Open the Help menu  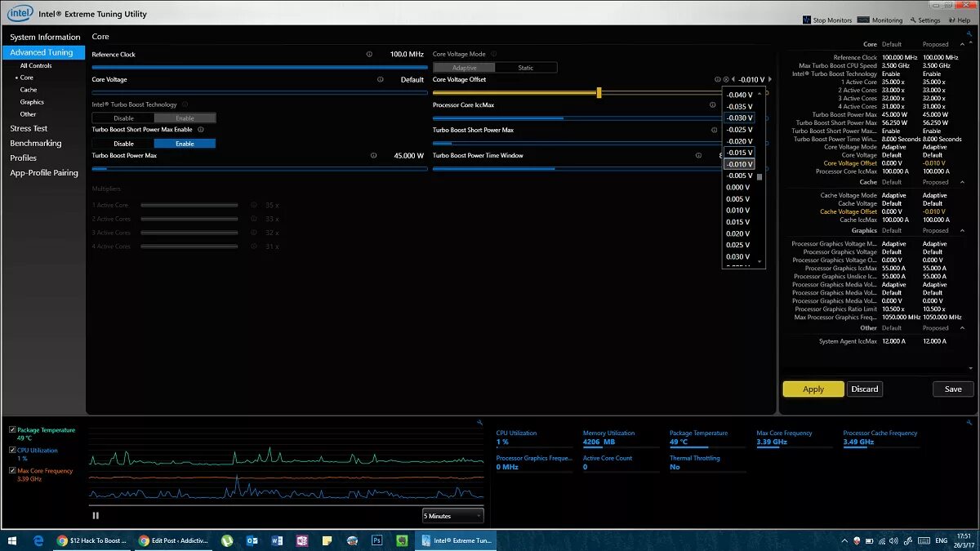click(x=960, y=20)
